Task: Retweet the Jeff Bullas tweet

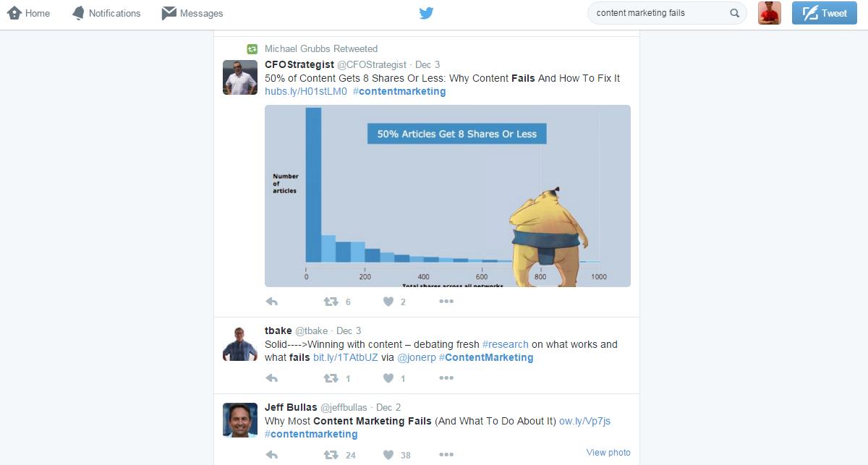Action: 331,455
